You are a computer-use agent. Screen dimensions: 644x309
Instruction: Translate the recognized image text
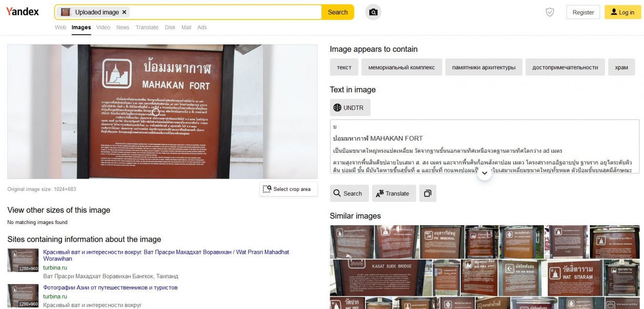coord(394,193)
